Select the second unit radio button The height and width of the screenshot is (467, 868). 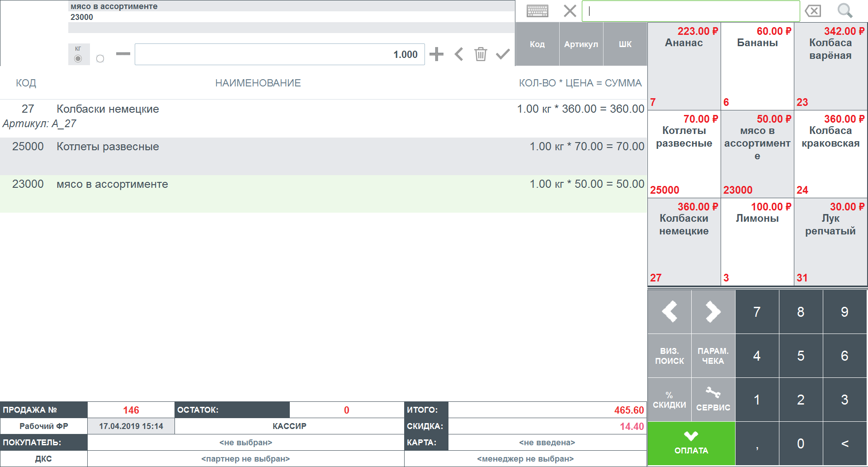[x=100, y=58]
